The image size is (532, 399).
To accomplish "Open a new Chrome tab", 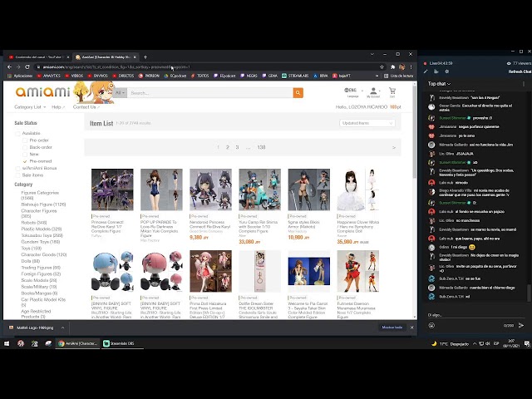I will (x=145, y=57).
